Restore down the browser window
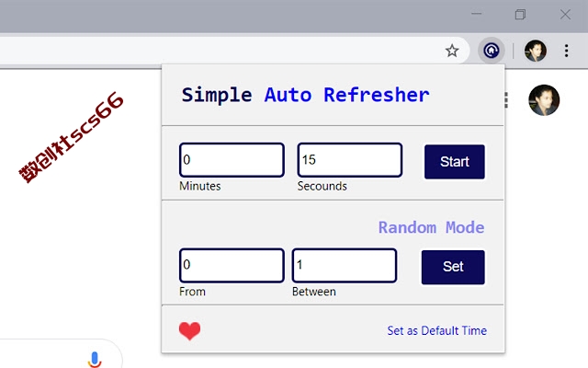This screenshot has width=588, height=368. pos(520,15)
